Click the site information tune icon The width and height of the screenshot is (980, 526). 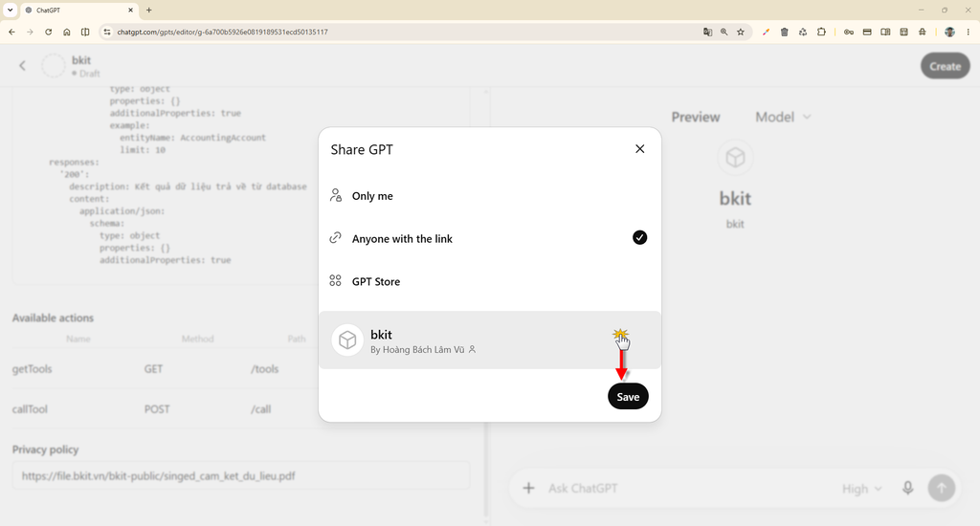[x=107, y=32]
